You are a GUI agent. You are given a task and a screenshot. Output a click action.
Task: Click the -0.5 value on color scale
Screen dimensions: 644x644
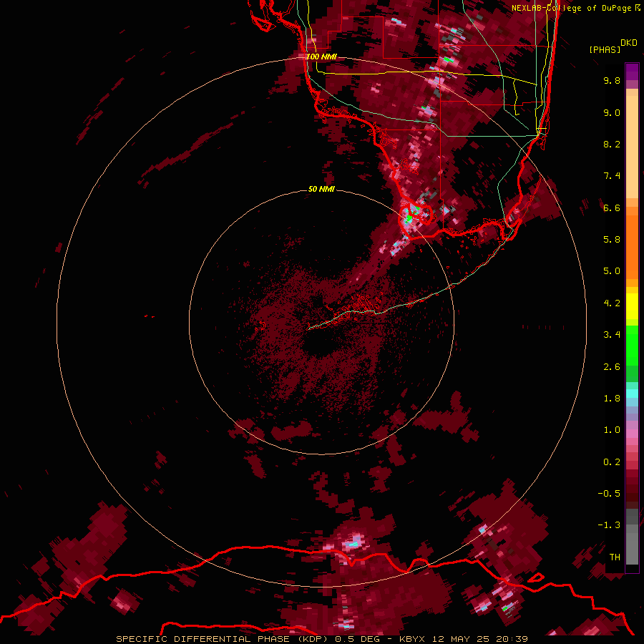(x=609, y=494)
